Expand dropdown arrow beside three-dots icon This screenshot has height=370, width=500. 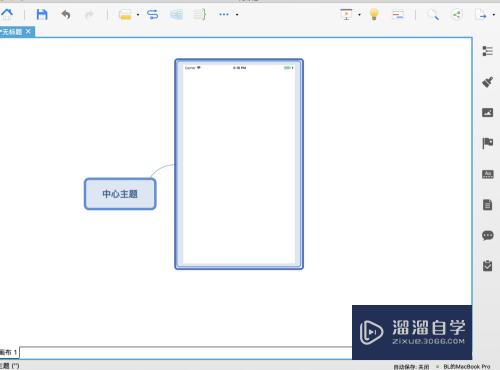pyautogui.click(x=237, y=15)
